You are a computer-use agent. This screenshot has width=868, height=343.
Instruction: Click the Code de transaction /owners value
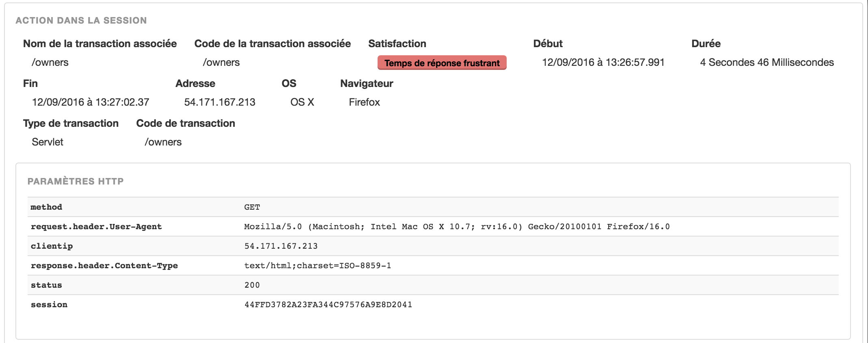pos(163,142)
